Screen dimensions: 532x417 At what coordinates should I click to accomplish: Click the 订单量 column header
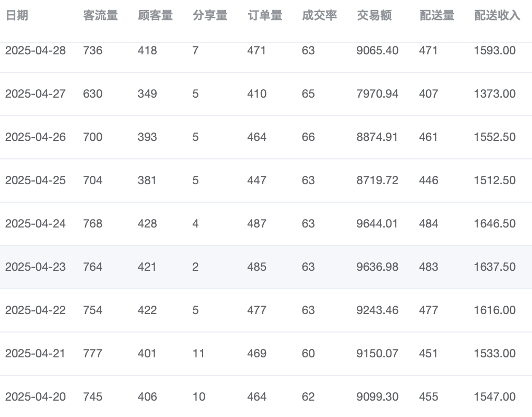(x=265, y=16)
